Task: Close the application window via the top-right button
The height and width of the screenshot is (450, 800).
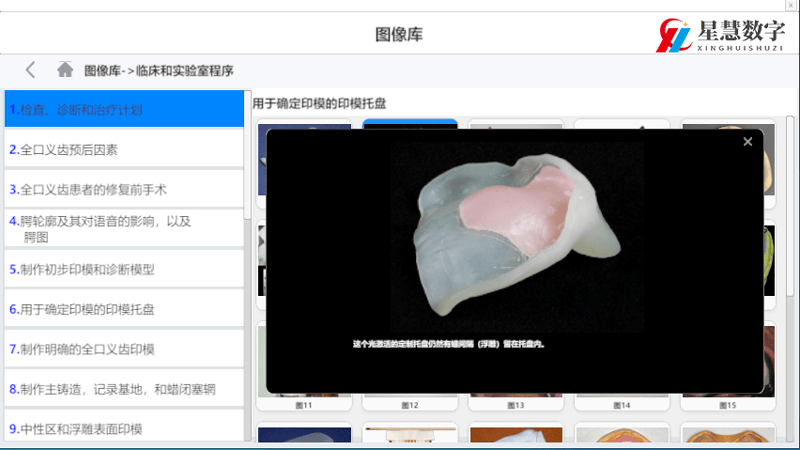Action: click(791, 5)
